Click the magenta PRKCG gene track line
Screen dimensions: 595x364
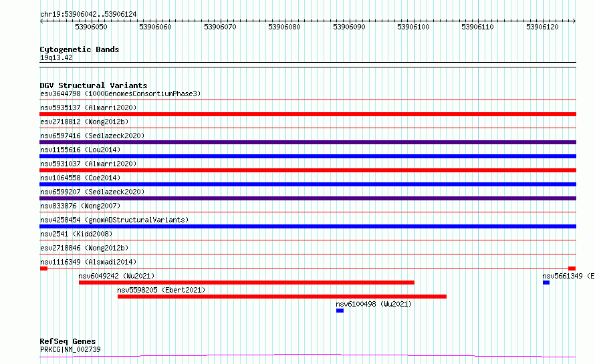click(308, 355)
